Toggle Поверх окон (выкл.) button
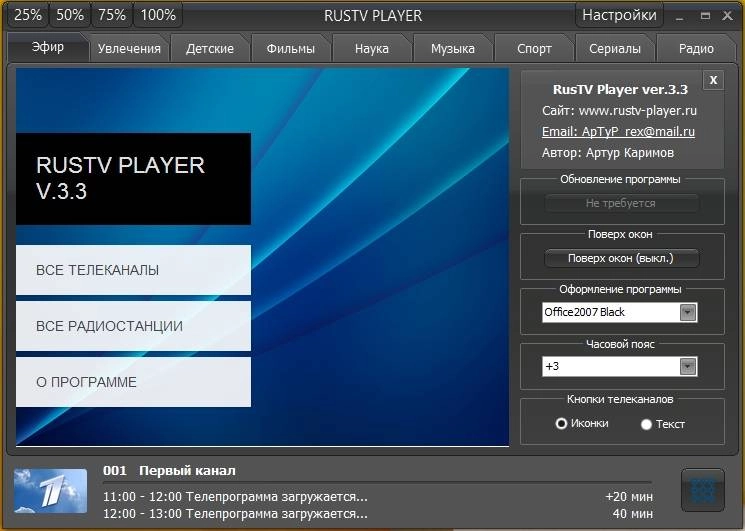The width and height of the screenshot is (745, 531). [x=621, y=258]
